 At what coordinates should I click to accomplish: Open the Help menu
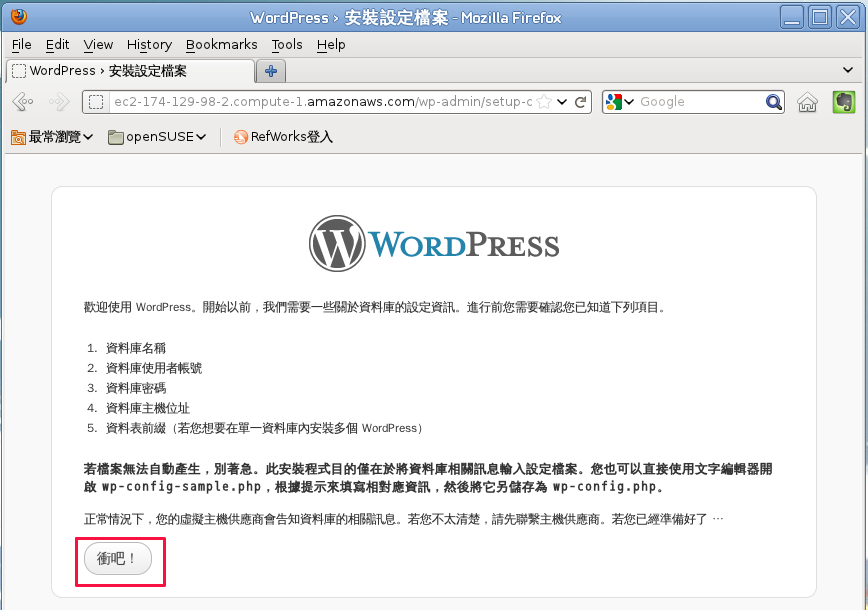[331, 44]
